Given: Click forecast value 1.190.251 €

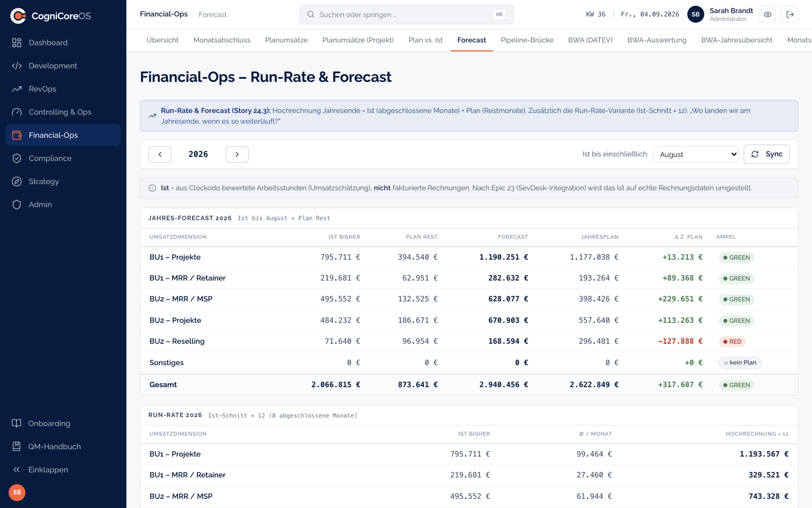Looking at the screenshot, I should coord(503,257).
